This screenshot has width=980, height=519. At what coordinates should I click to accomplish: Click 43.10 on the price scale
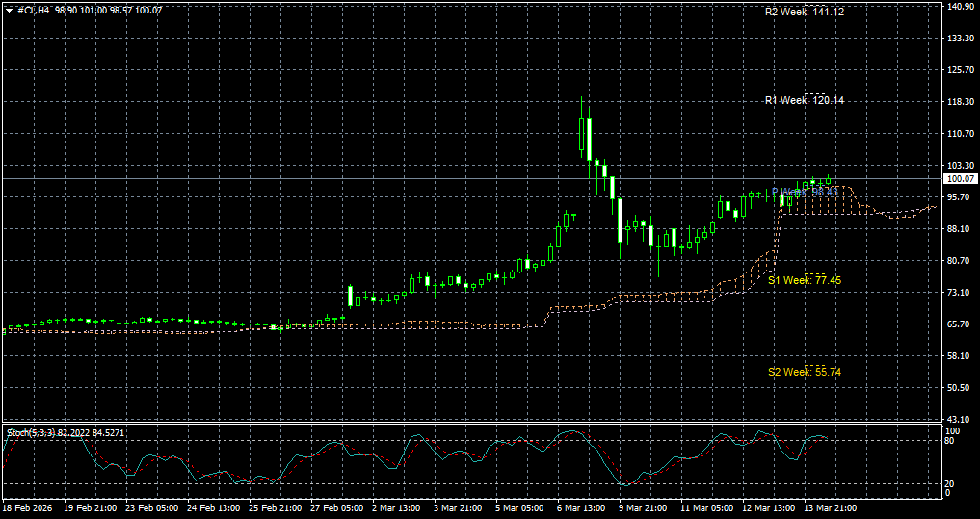point(958,420)
